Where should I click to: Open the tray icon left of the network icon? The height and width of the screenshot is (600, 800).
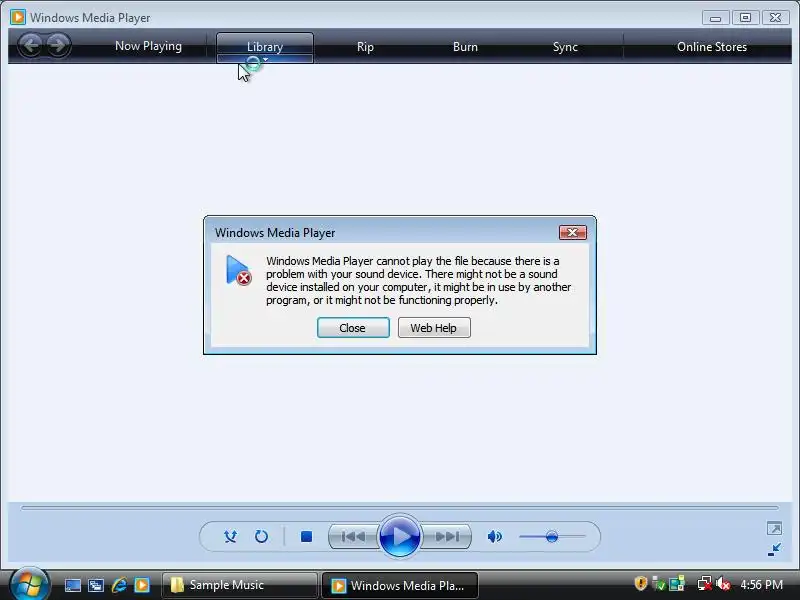[x=677, y=583]
